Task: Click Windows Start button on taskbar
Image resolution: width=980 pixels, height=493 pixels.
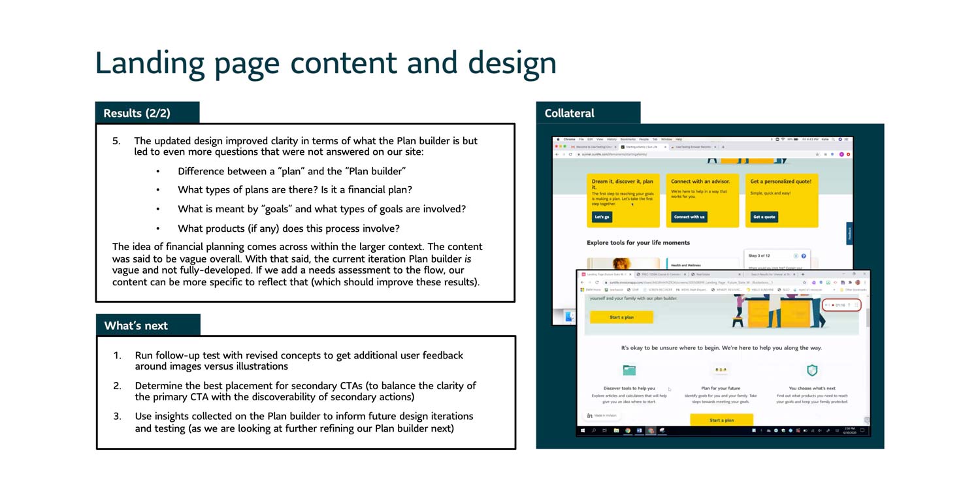Action: coord(583,430)
